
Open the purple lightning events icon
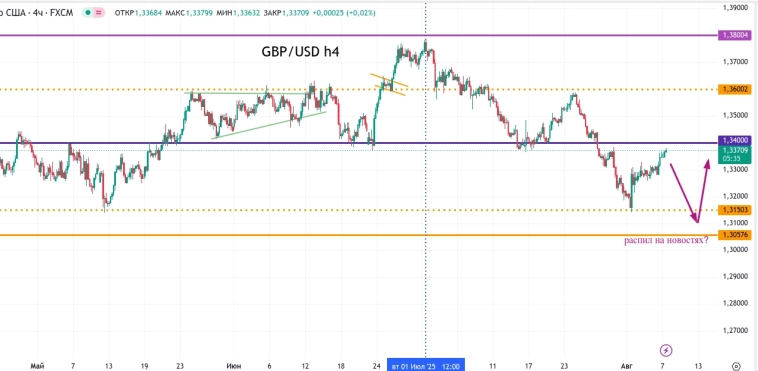(666, 350)
